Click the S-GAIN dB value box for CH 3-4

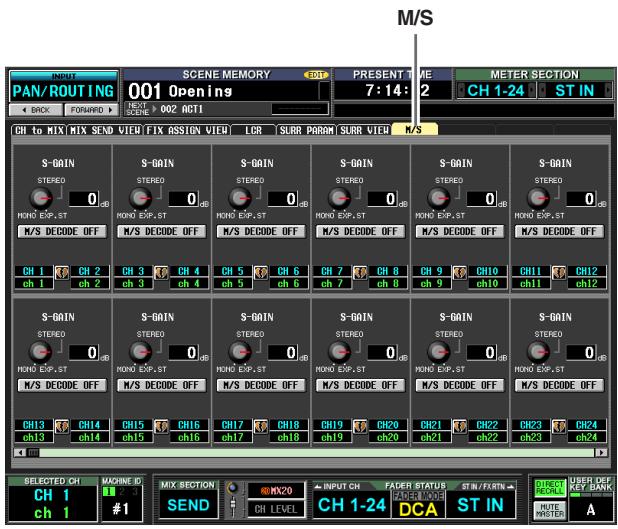(183, 199)
